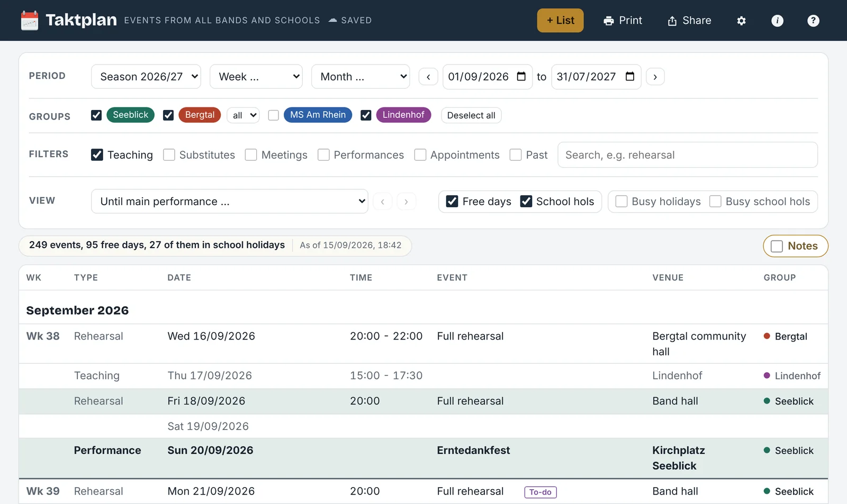
Task: Enable the Appointments filter checkbox
Action: coord(420,155)
